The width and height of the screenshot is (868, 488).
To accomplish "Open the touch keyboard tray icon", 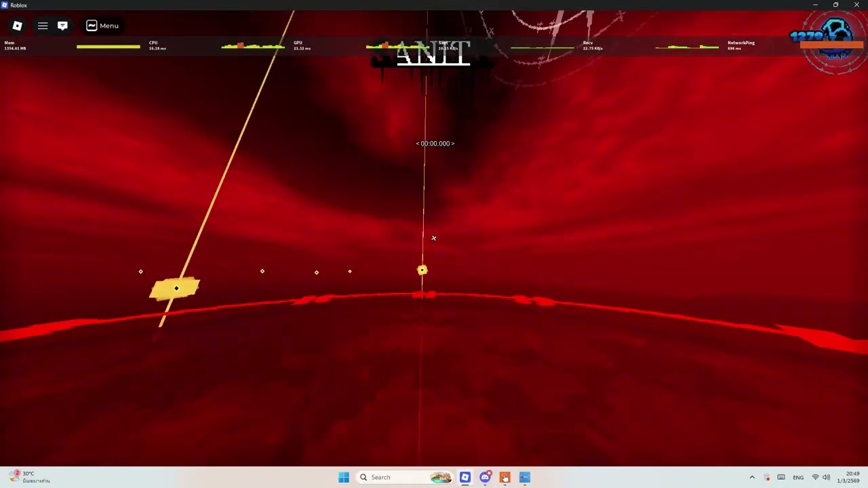I will coord(781,477).
